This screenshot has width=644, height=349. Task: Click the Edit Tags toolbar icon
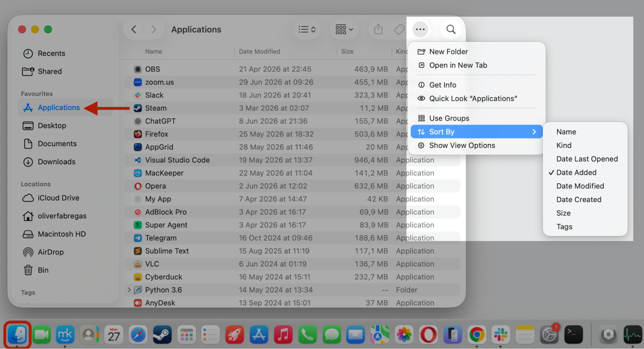pyautogui.click(x=399, y=29)
